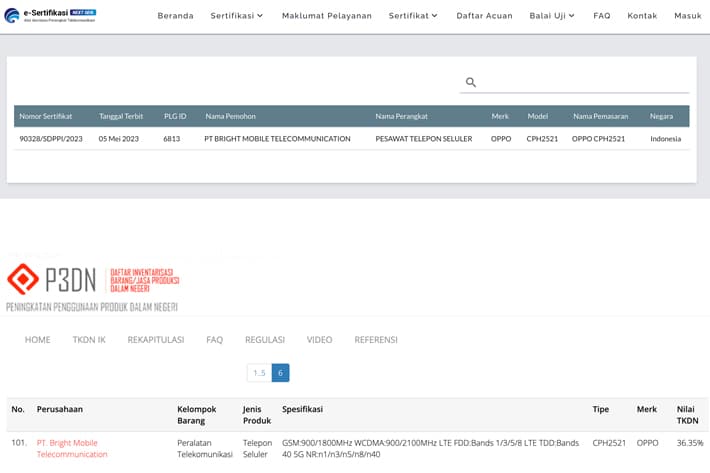Click PT BRIGHT MOBILE TELECOMMUNICATION cell
The height and width of the screenshot is (473, 710).
pos(278,139)
